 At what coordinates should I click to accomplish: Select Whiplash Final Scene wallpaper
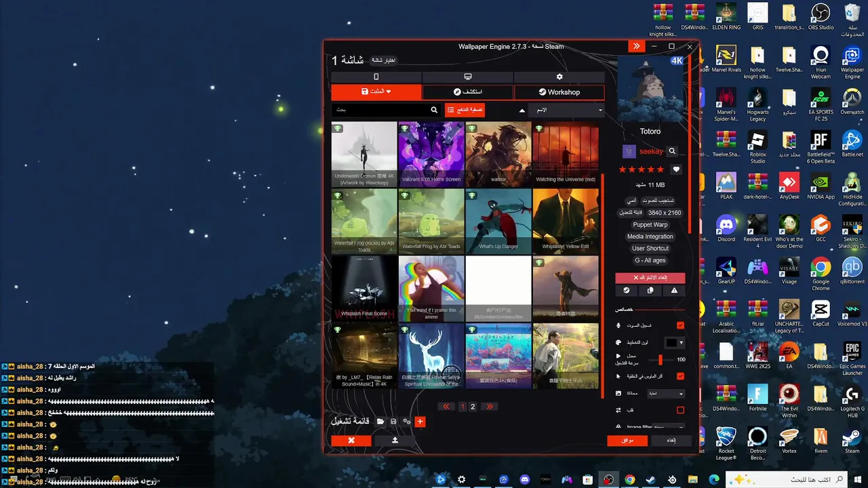(x=364, y=289)
